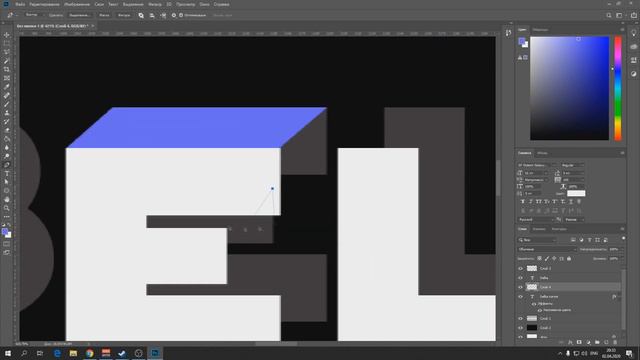Screen dimensions: 640x360
Task: Click the text color swatch in Character panel
Action: 576,193
